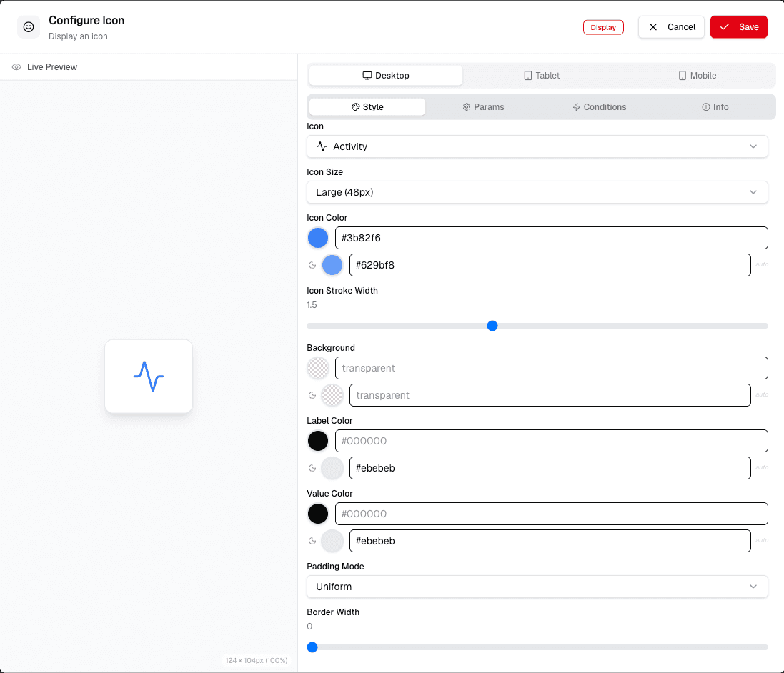Screen dimensions: 784x673
Task: Click the auto label in Value Color section
Action: pyautogui.click(x=762, y=541)
